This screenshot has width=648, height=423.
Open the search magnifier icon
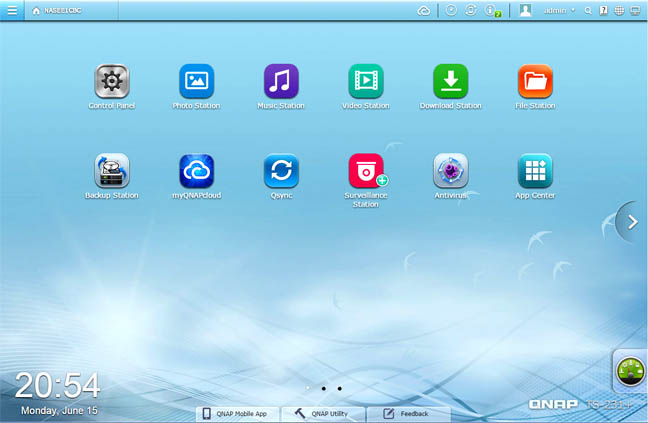[588, 11]
